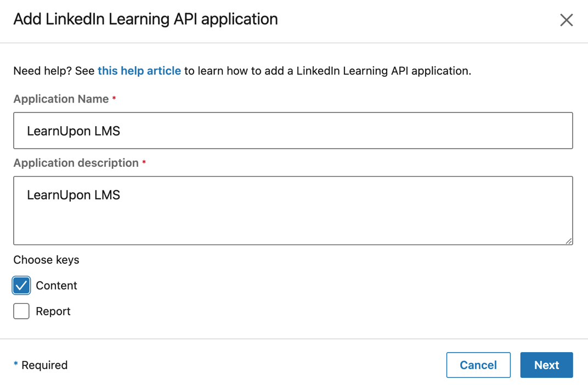
Task: Cancel adding the API application
Action: point(478,365)
